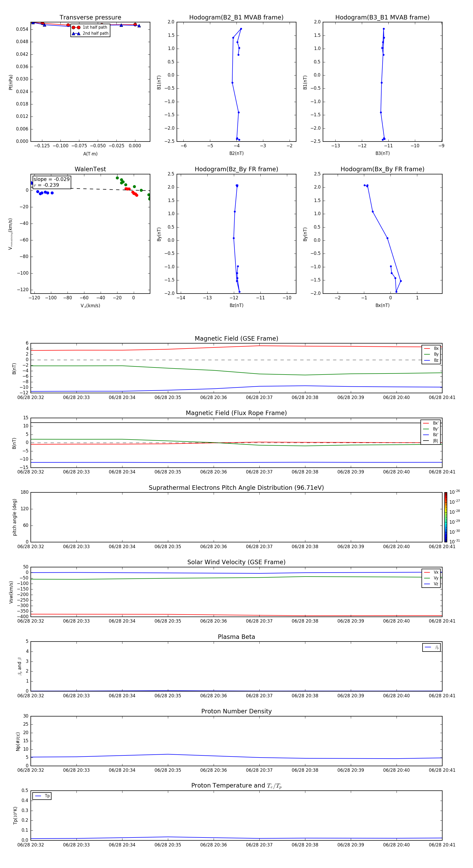Select the "|B|" legend entry in Flux Rope panel

tap(431, 441)
